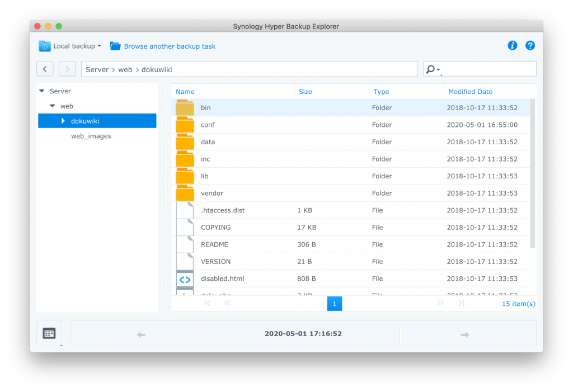Select the VERSION file name
The height and width of the screenshot is (392, 573).
tap(215, 262)
